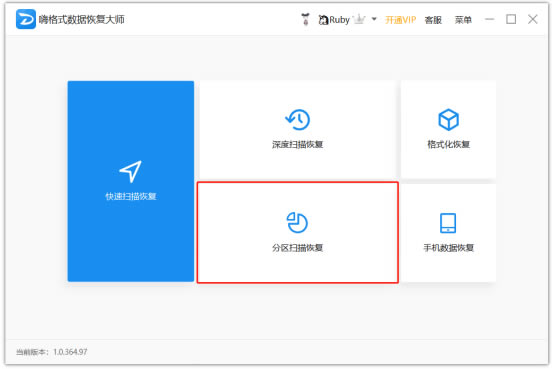554x369 pixels.
Task: Click the 手机数据恢复 label
Action: click(448, 248)
